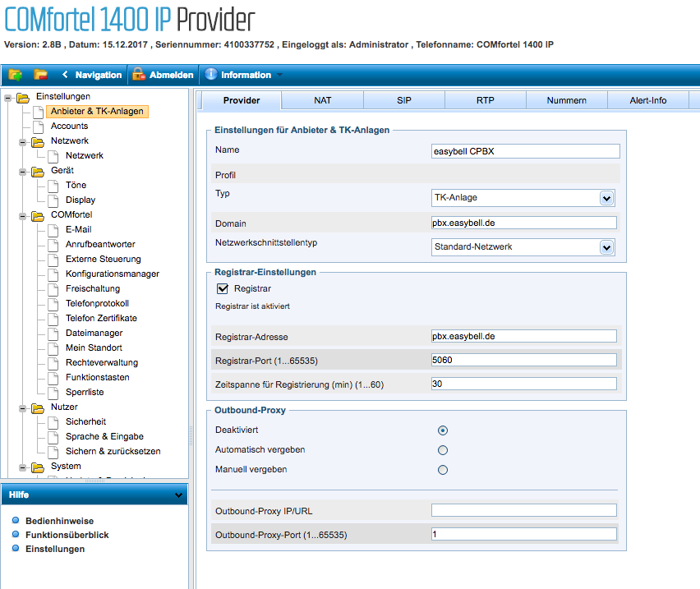The image size is (700, 589).
Task: Open the Typ dropdown showing TK-Anlage
Action: 523,198
